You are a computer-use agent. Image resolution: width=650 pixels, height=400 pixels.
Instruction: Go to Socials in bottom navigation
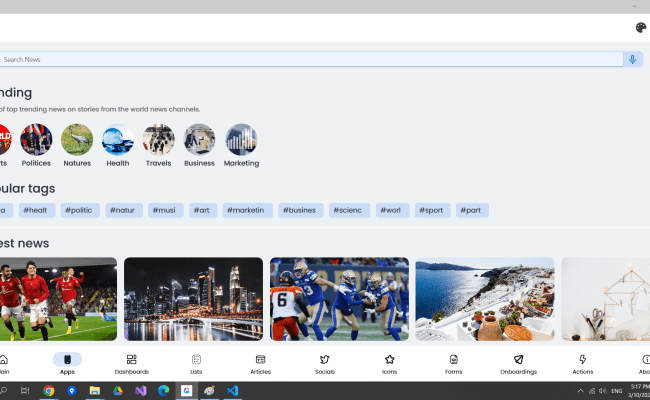coord(325,364)
